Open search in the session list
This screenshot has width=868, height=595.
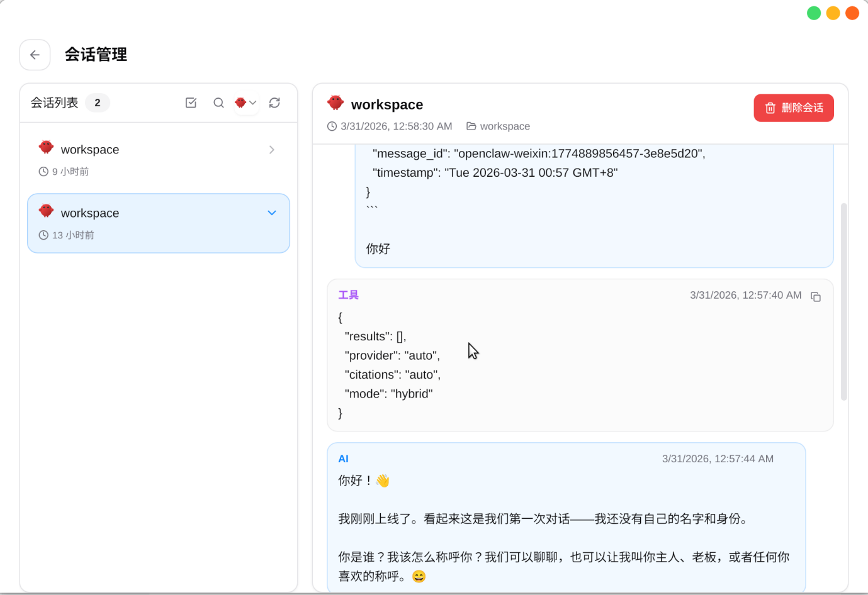click(218, 103)
